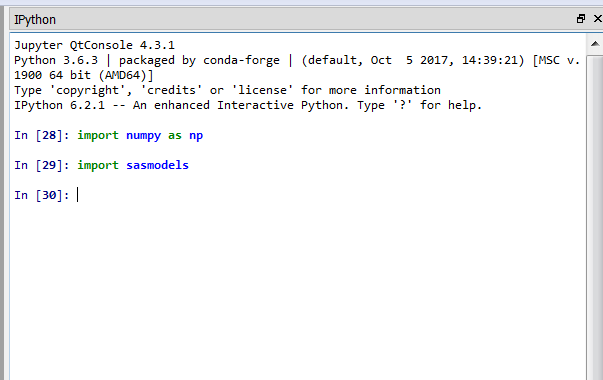Click the vertical scrollbar track
The image size is (603, 380).
tap(595, 217)
